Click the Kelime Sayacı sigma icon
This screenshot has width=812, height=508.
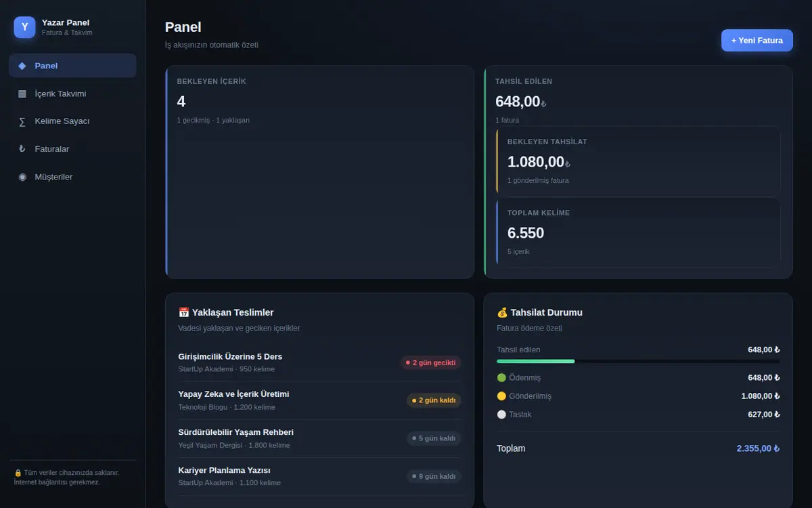[x=22, y=121]
